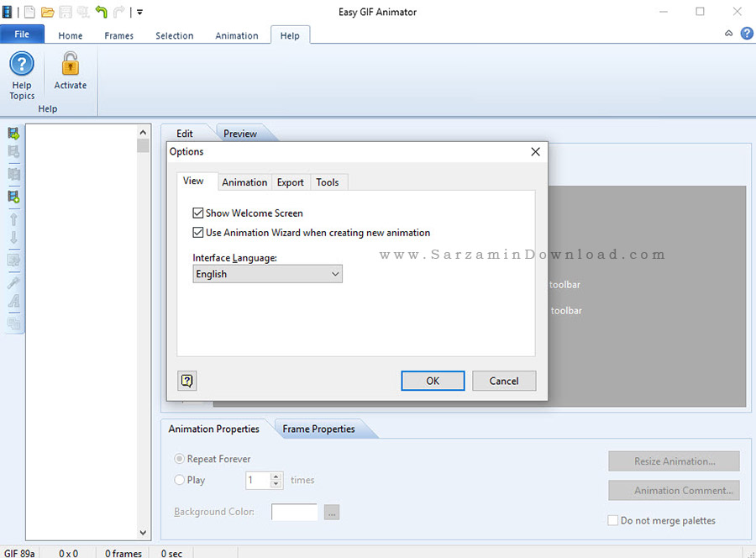
Task: Create a new animation from quick access toolbar
Action: 30,12
